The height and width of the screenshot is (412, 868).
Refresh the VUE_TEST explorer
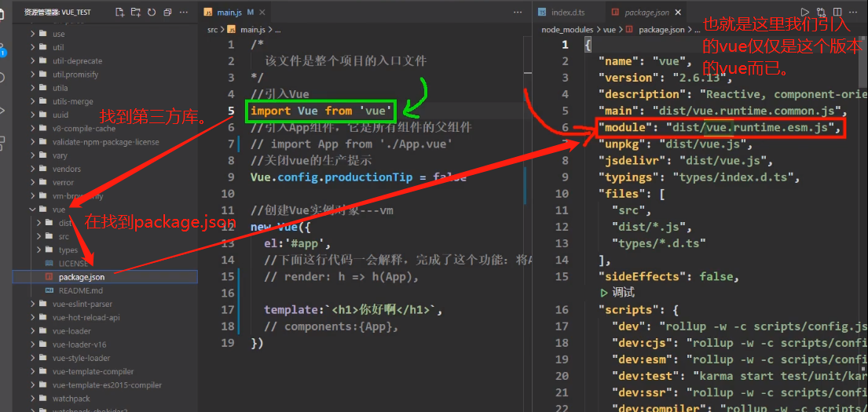tap(152, 12)
